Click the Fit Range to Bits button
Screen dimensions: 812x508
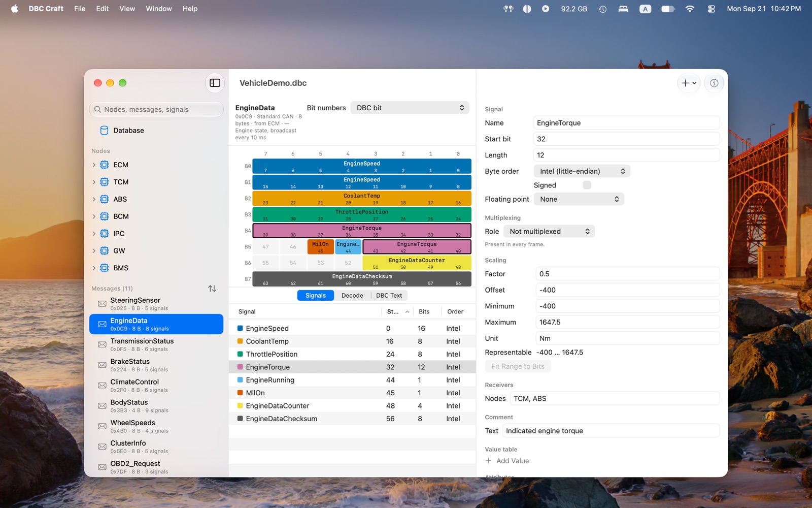(x=518, y=366)
